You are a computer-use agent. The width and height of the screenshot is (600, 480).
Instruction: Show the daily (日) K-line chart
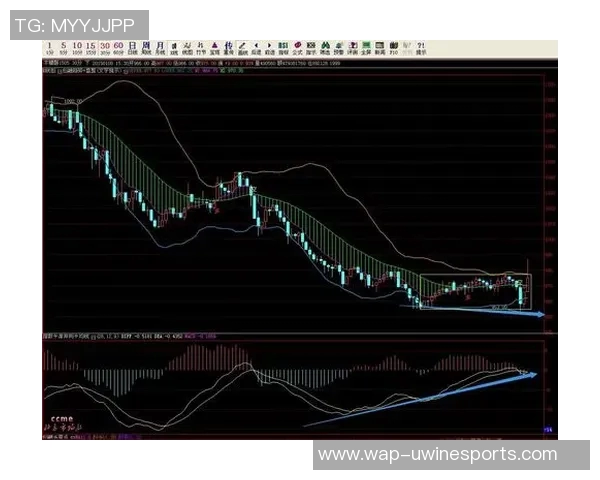point(132,48)
